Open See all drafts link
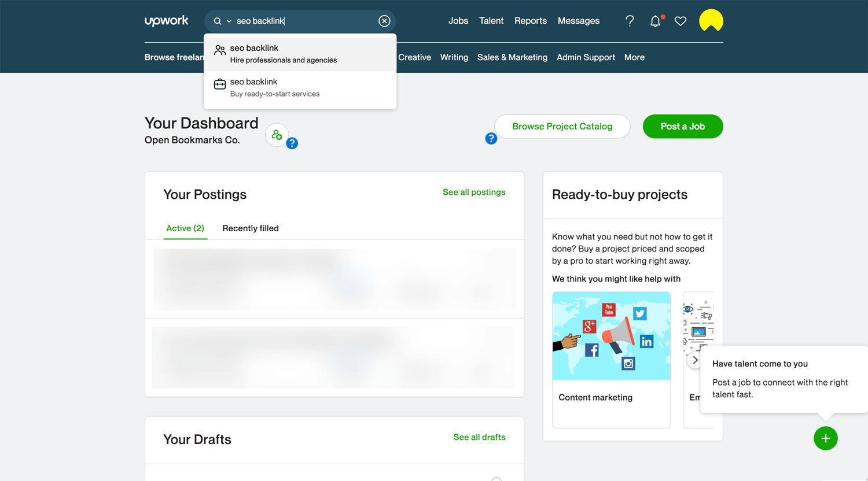 tap(479, 437)
